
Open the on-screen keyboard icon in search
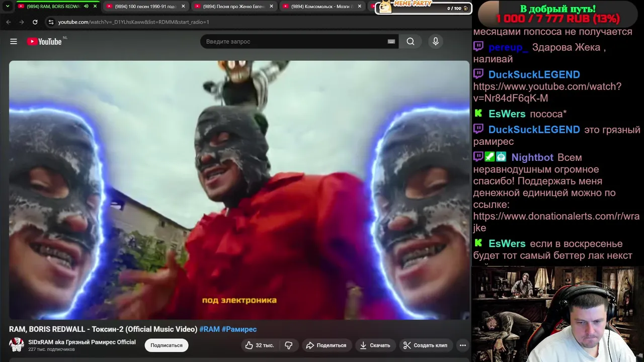[x=391, y=41]
